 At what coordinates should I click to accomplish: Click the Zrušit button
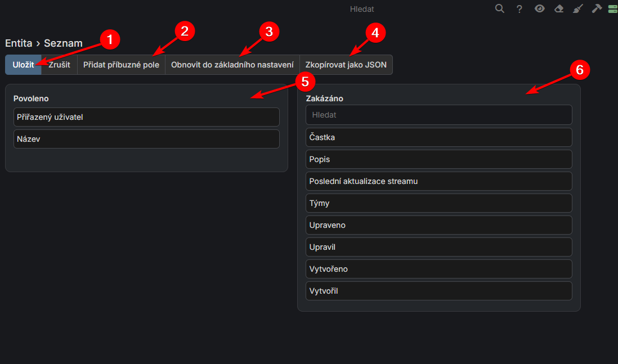(59, 64)
